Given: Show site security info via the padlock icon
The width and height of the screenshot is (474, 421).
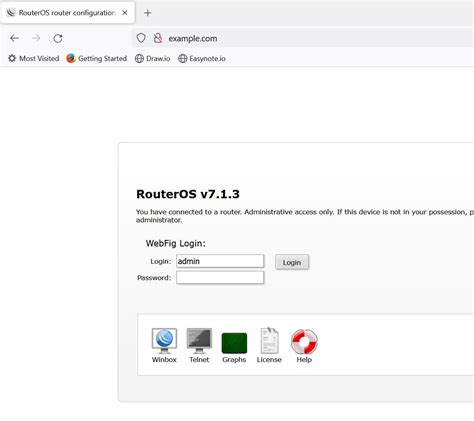Looking at the screenshot, I should (158, 38).
